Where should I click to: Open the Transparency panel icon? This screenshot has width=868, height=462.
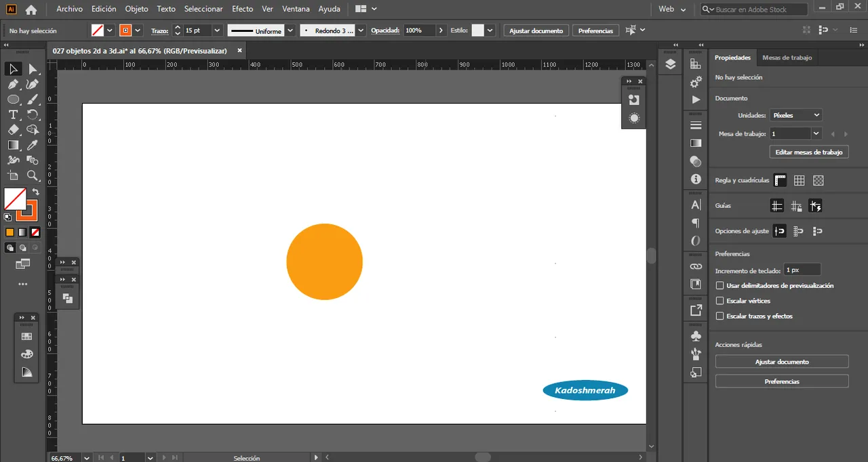(696, 161)
